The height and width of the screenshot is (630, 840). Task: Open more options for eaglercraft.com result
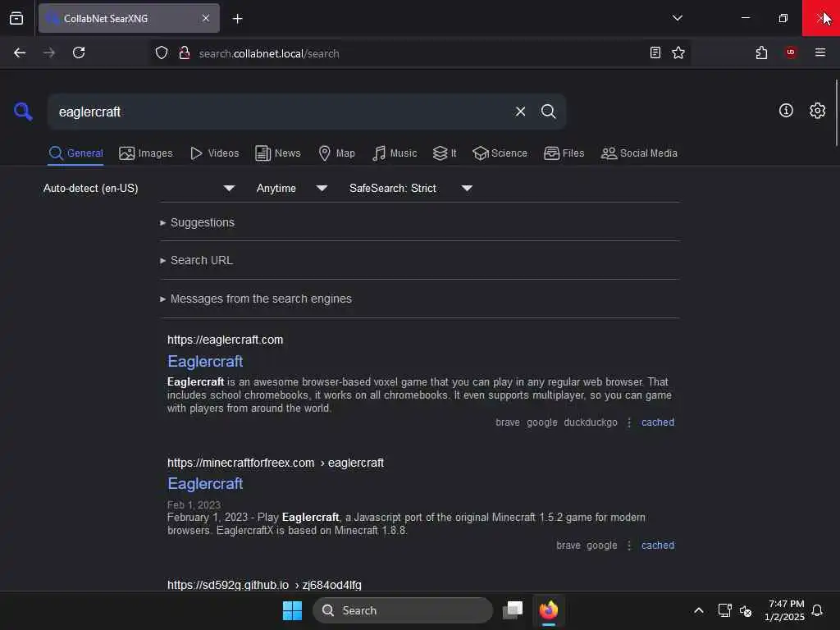629,422
